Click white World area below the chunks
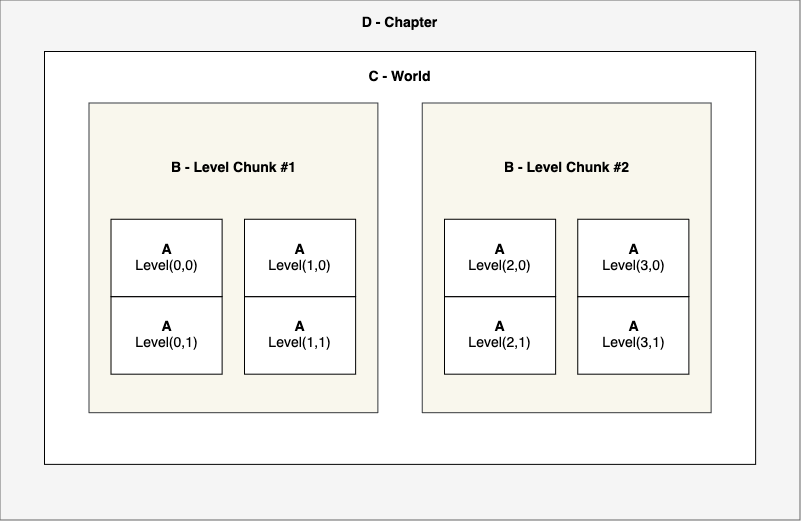 [399, 438]
